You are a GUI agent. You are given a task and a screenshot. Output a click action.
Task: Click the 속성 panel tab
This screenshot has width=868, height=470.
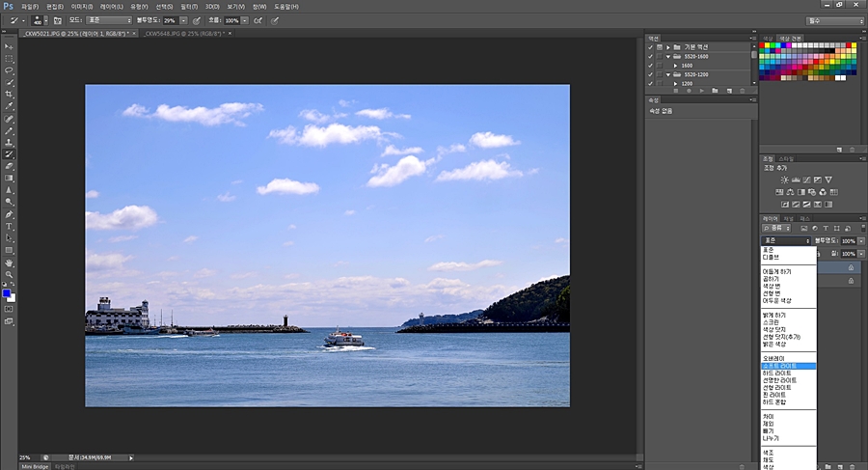coord(654,99)
